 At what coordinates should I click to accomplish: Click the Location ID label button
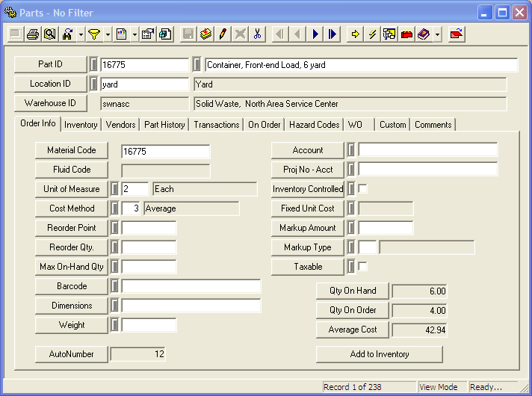tap(50, 84)
